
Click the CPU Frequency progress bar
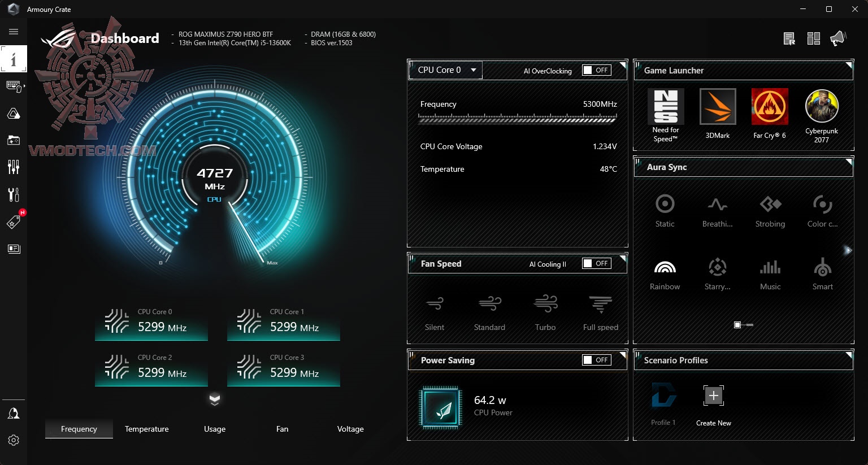[518, 118]
